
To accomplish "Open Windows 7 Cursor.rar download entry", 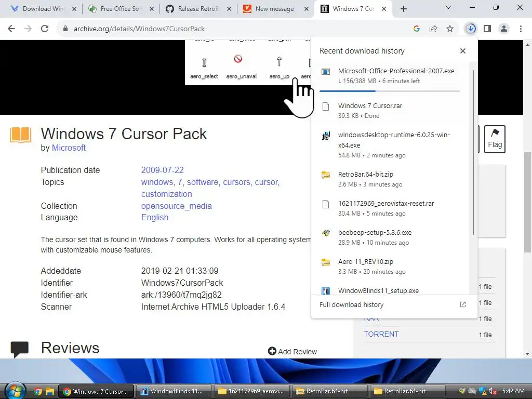I will pyautogui.click(x=391, y=111).
